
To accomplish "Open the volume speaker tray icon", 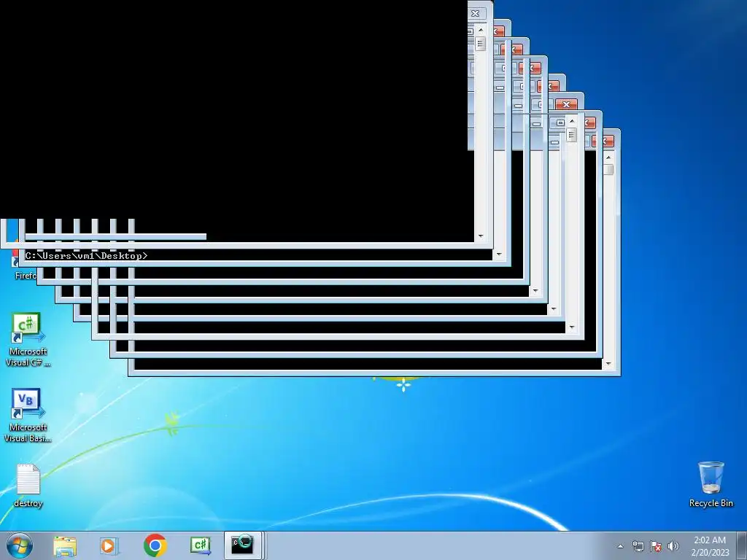I will 673,546.
